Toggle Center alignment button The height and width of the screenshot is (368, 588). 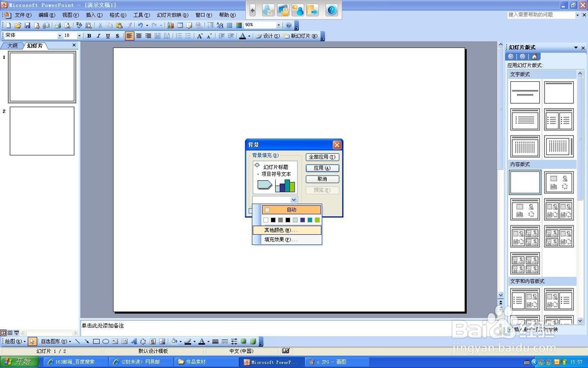[139, 36]
